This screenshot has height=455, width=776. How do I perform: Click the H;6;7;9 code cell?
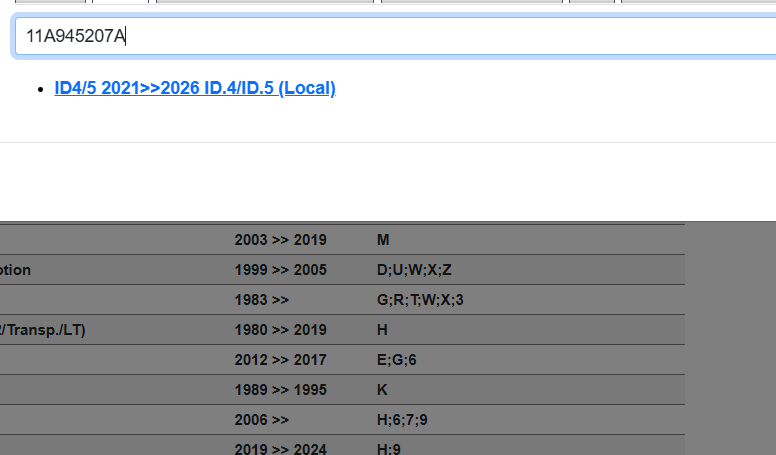(402, 420)
